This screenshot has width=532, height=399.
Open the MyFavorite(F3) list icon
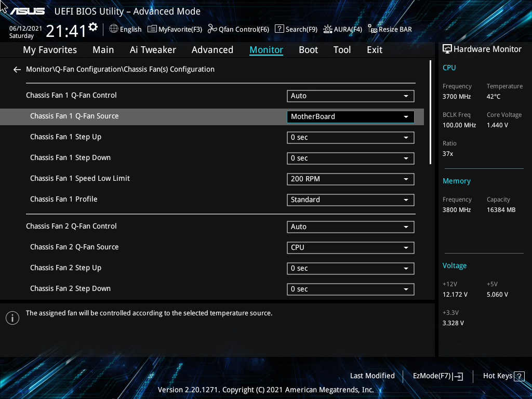point(152,29)
